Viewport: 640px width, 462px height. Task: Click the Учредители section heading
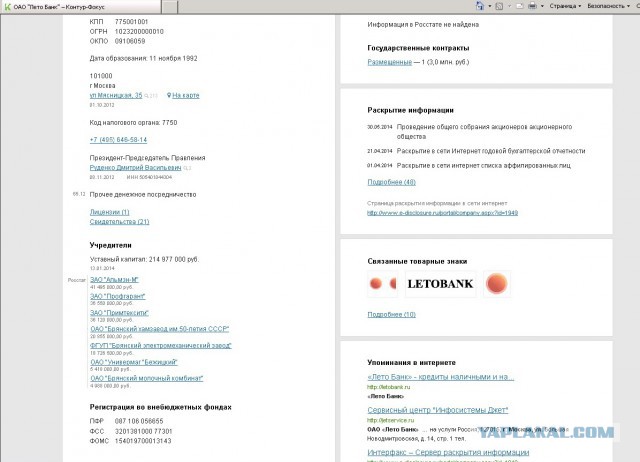(x=111, y=245)
